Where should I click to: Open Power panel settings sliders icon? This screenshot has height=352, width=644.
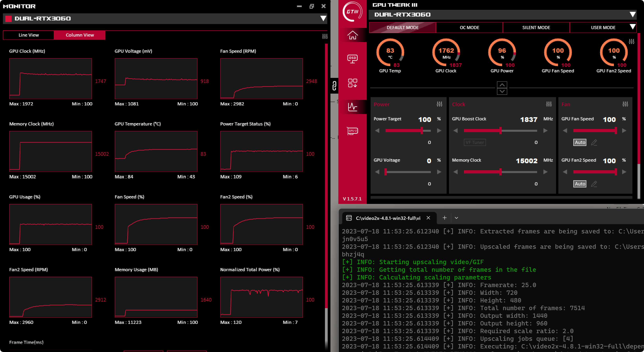pyautogui.click(x=439, y=104)
